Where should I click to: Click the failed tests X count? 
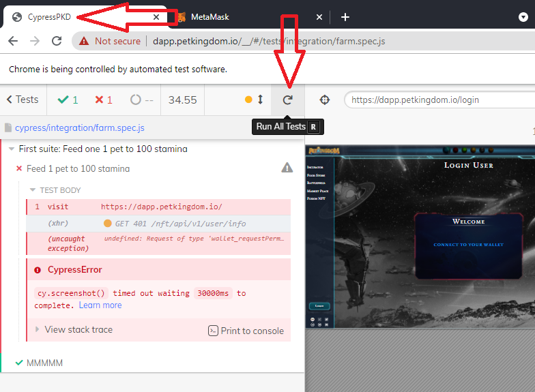pos(104,100)
